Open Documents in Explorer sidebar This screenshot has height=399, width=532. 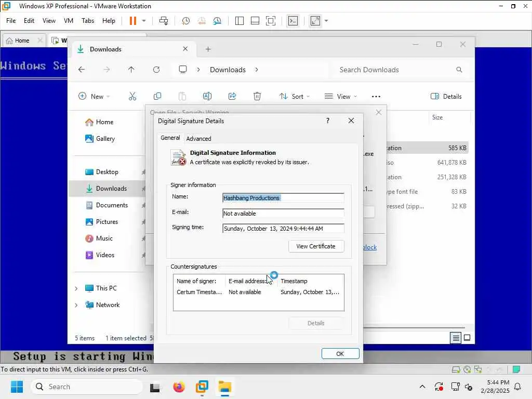coord(111,205)
